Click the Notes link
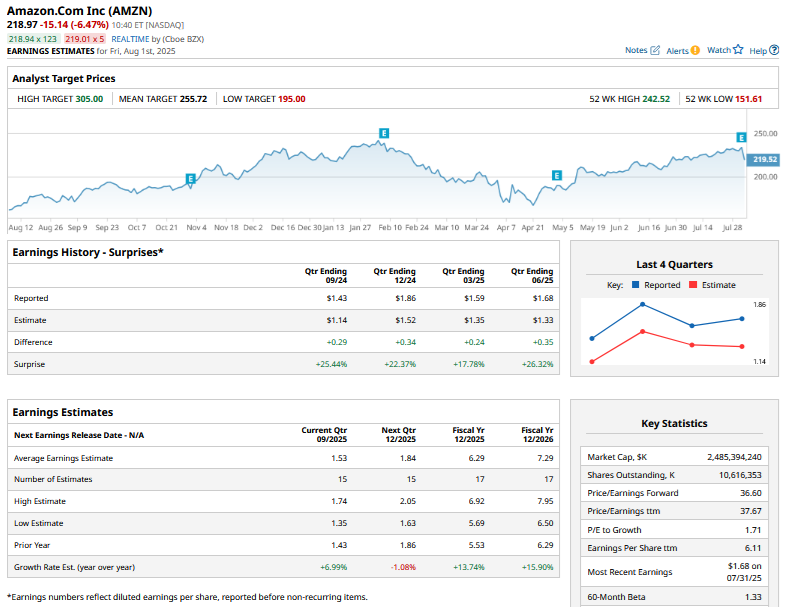Viewport: 787px width, 607px height. click(636, 50)
